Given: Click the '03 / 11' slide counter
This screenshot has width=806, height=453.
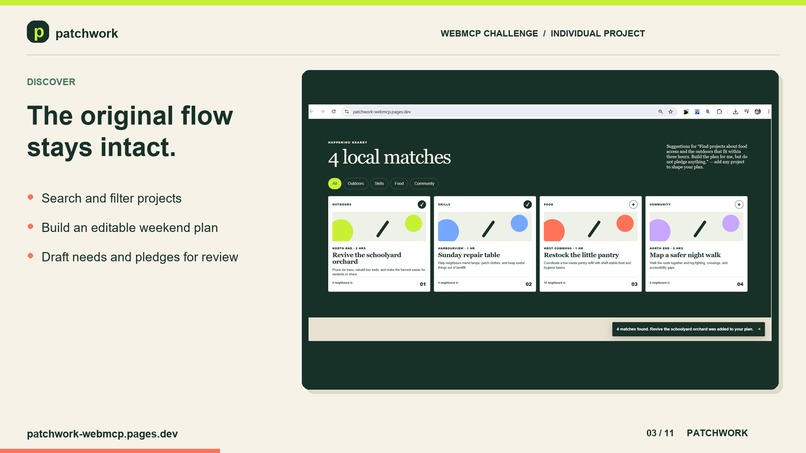Looking at the screenshot, I should pos(660,433).
